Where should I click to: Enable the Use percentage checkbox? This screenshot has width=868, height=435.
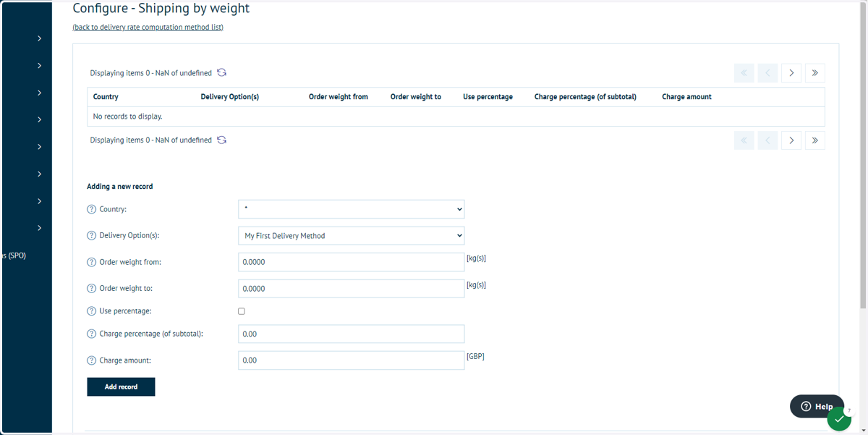(x=242, y=311)
